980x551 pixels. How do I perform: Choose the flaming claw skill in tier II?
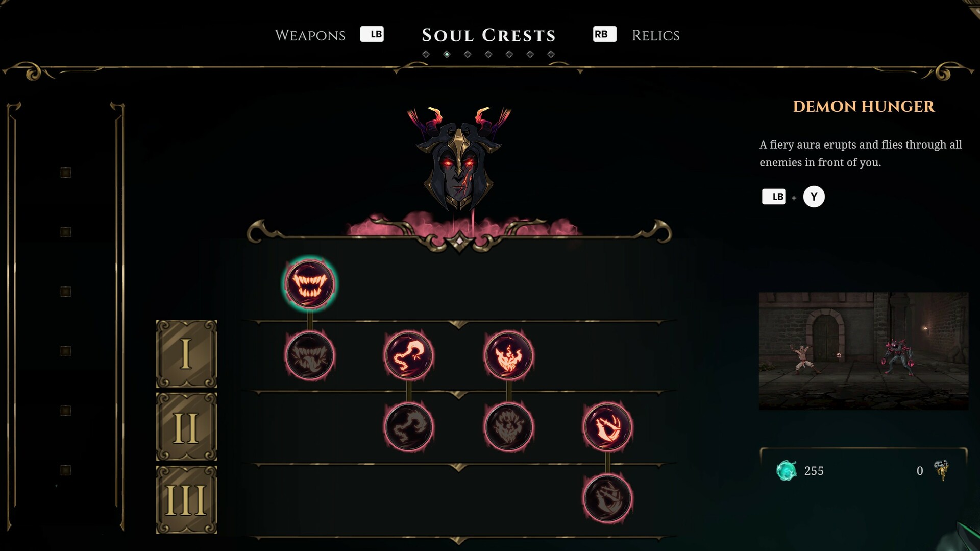(607, 427)
